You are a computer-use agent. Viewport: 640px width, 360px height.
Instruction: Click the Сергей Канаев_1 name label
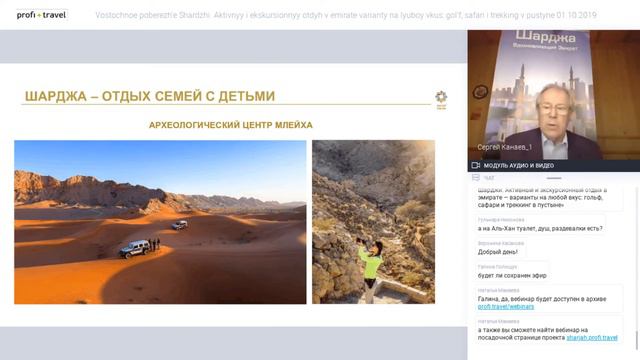pyautogui.click(x=504, y=147)
